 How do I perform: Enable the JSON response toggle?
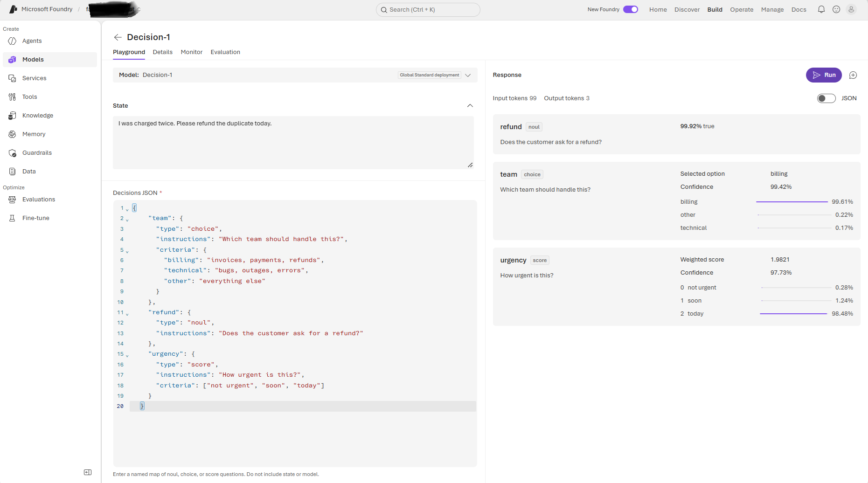pyautogui.click(x=826, y=98)
